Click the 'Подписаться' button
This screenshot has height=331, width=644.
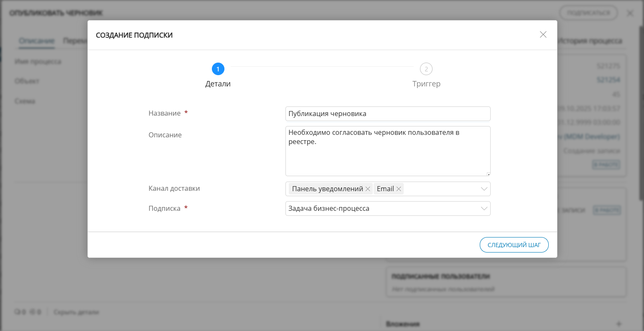pyautogui.click(x=591, y=13)
